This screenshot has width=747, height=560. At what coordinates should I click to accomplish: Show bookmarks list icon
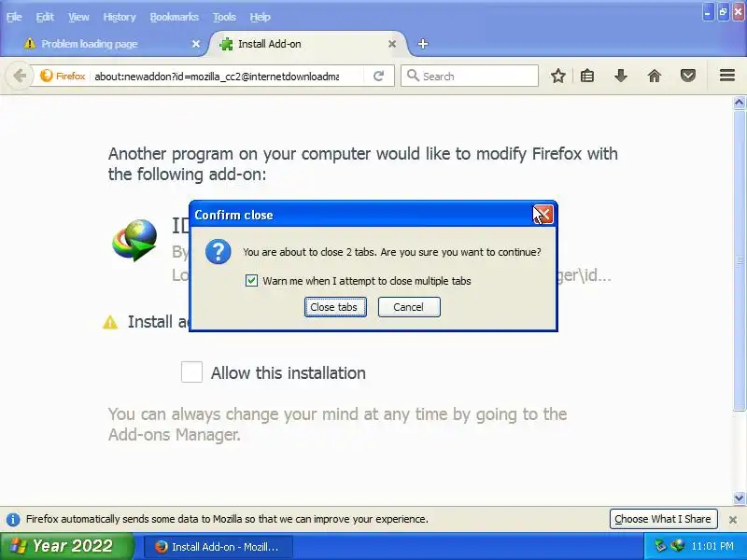[587, 76]
